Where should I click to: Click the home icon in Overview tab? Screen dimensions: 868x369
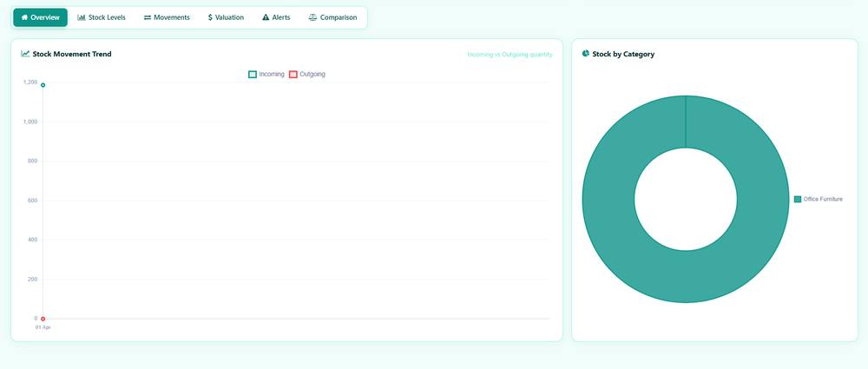tap(24, 17)
